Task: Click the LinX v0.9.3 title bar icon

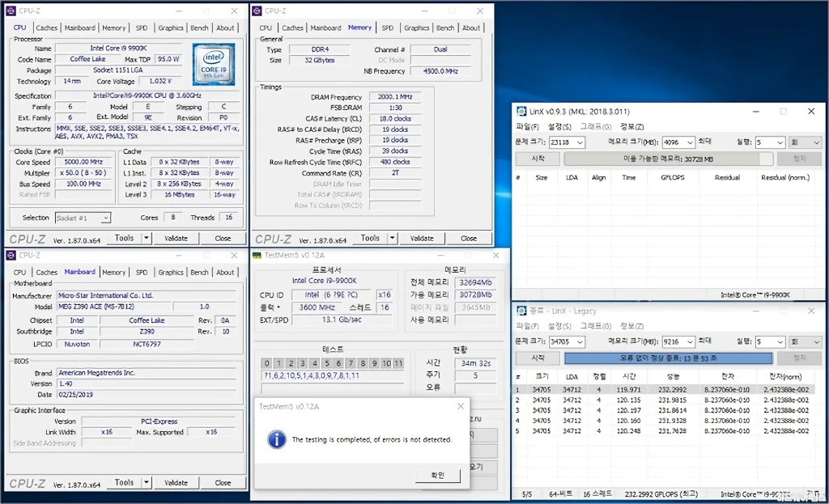Action: coord(521,112)
